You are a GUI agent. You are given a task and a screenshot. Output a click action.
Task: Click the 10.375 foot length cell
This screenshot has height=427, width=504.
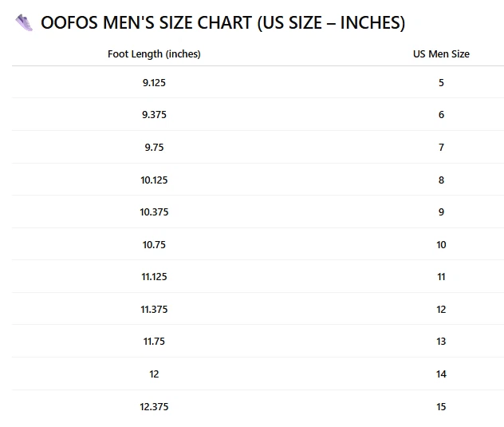[154, 212]
